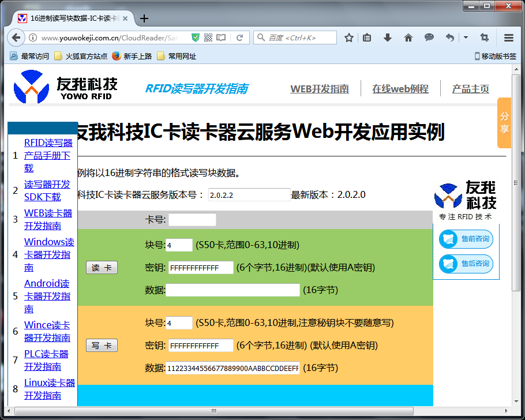
Task: Click the Firefox home icon
Action: (x=408, y=37)
